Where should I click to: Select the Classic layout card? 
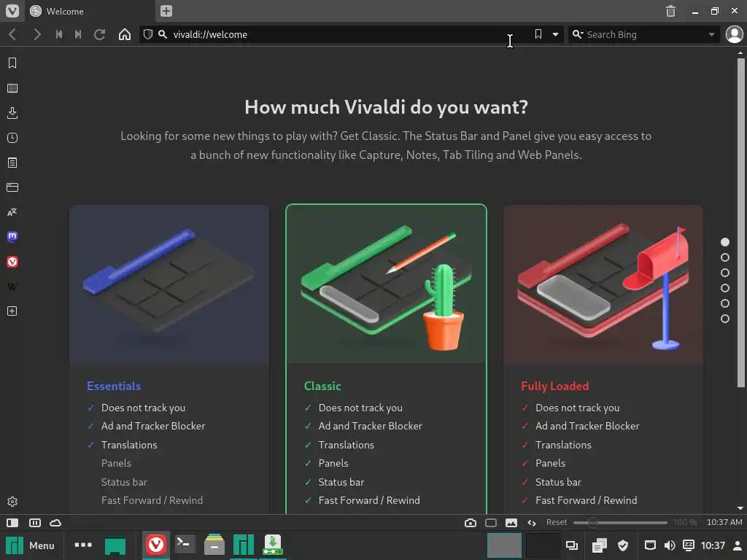(386, 359)
